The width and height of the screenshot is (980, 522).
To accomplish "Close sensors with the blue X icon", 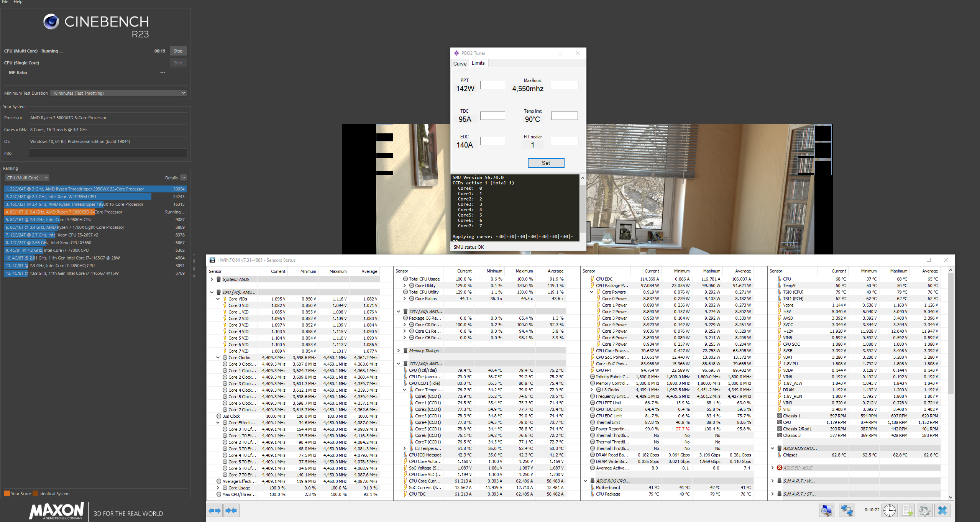I will pos(942,510).
